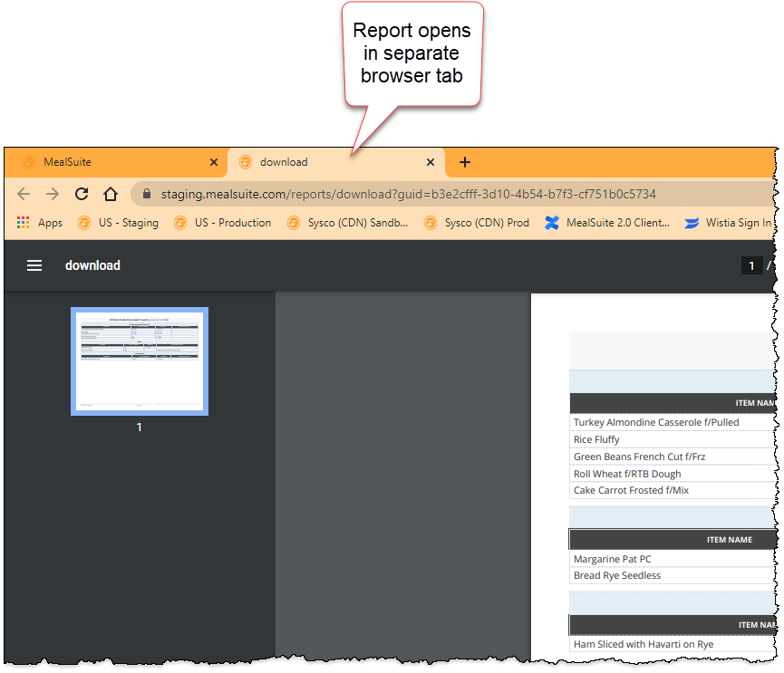Click the MealSuite tab favicon

coord(29,162)
